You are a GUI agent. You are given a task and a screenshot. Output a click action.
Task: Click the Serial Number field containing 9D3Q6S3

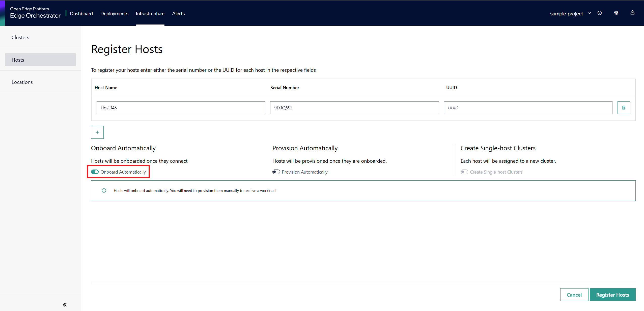(x=354, y=107)
